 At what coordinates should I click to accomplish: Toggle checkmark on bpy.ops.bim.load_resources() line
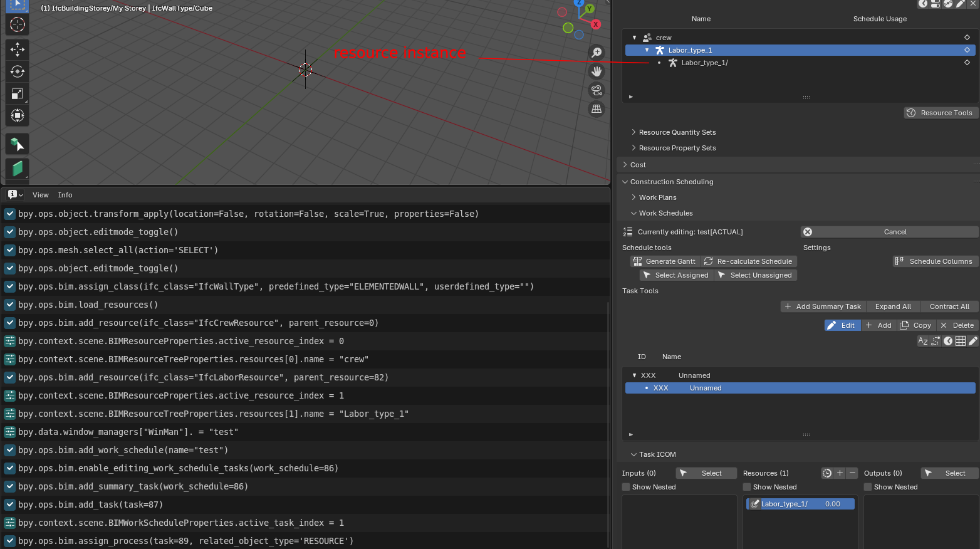(10, 305)
